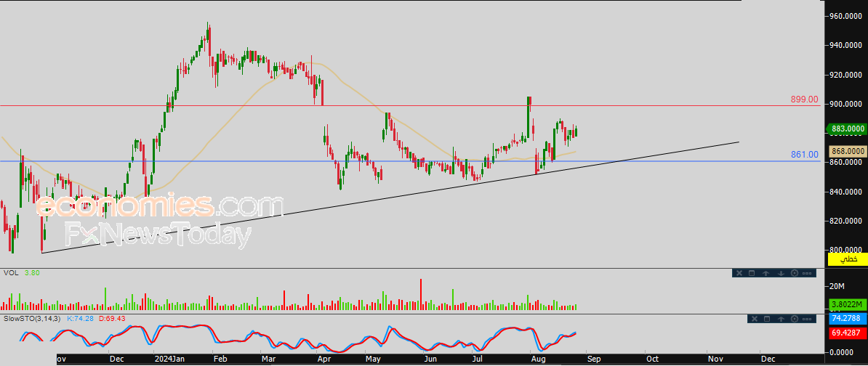Select the 861.00 support level label
This screenshot has width=868, height=366.
click(804, 155)
